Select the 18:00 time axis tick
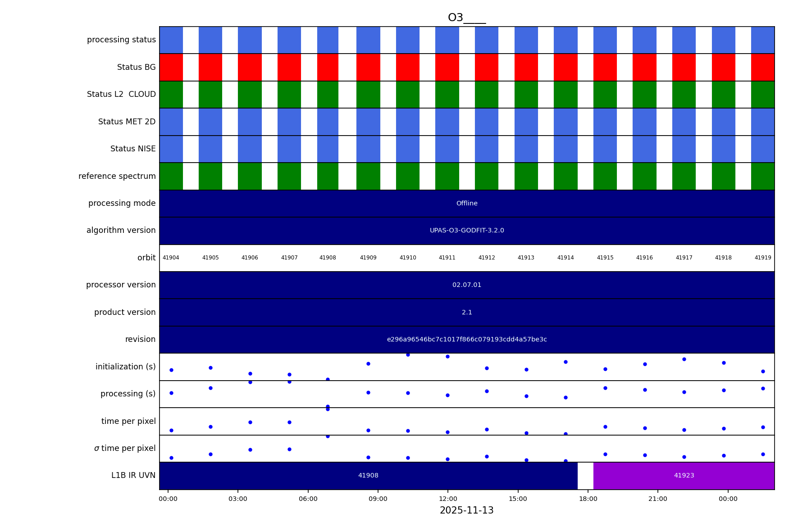 point(588,499)
